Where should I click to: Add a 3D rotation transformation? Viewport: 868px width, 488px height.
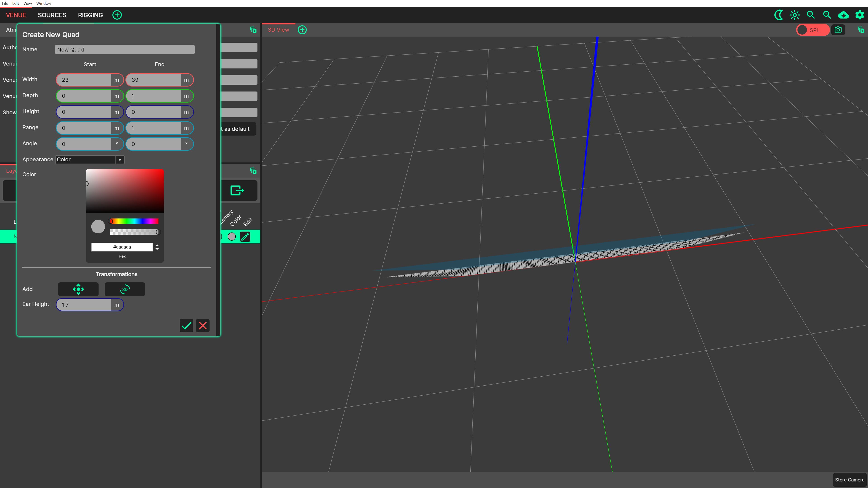(x=125, y=289)
